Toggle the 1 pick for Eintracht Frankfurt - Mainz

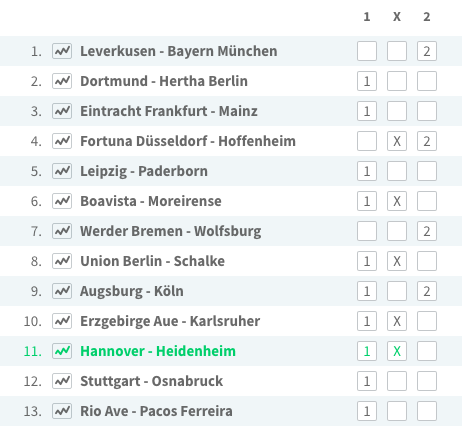point(367,111)
